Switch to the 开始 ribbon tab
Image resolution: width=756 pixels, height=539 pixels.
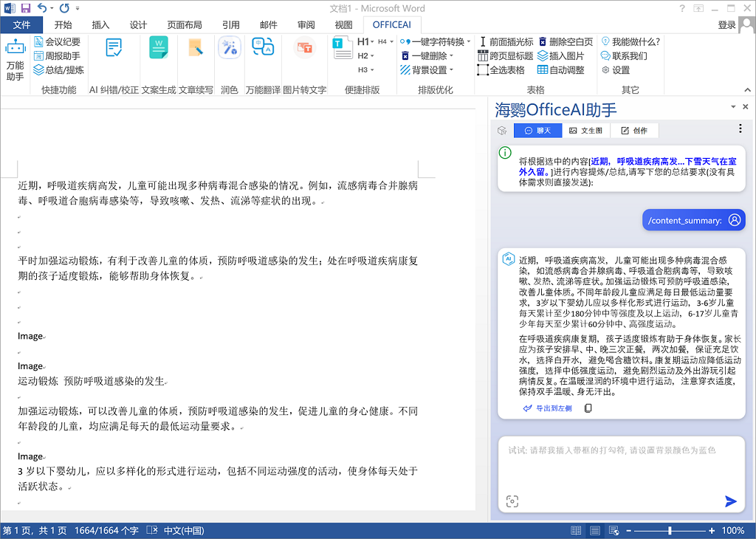coord(63,24)
